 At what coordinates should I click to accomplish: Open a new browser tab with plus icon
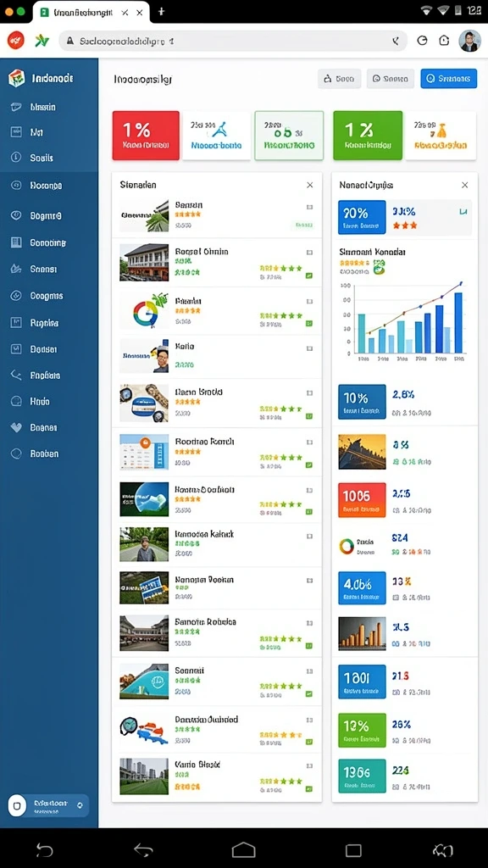point(161,11)
